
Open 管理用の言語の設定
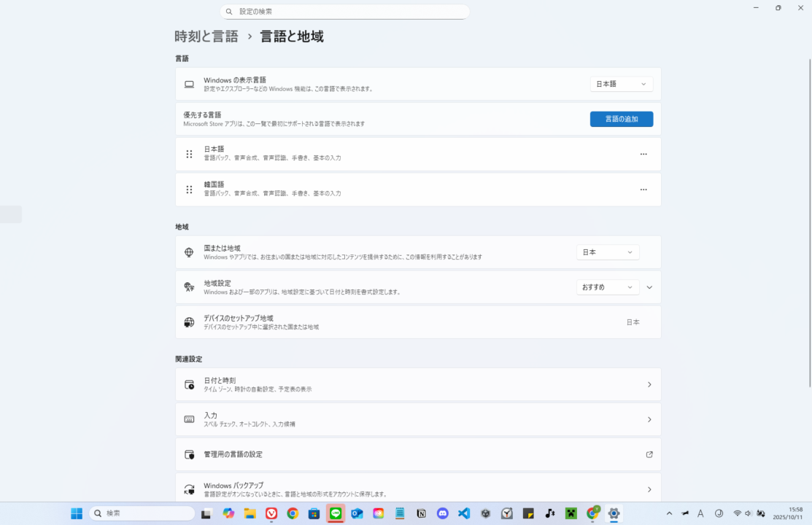click(418, 454)
